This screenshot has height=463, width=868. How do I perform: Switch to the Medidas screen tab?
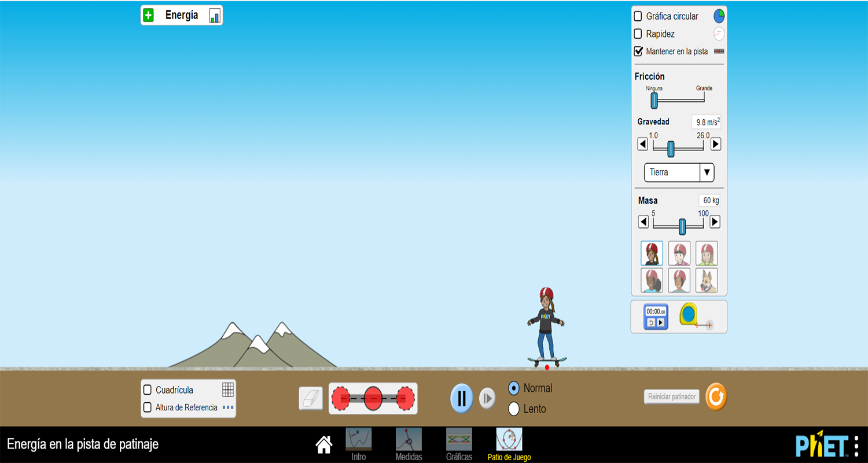coord(409,444)
